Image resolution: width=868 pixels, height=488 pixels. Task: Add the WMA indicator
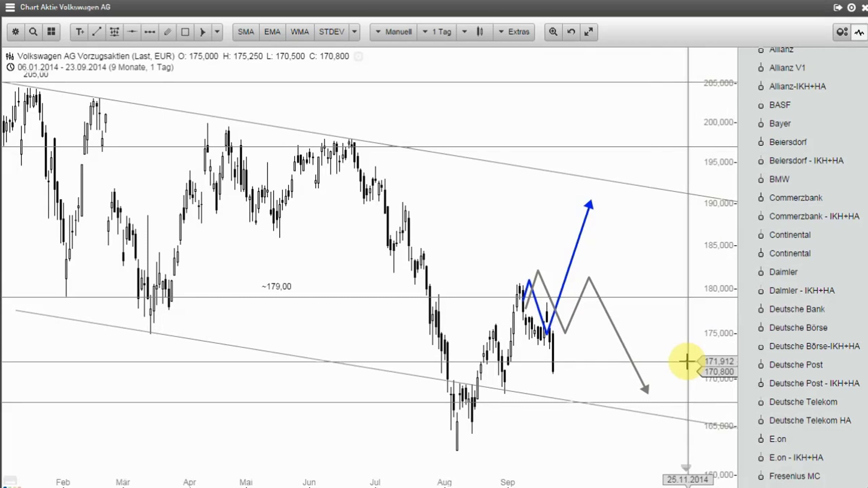(300, 32)
